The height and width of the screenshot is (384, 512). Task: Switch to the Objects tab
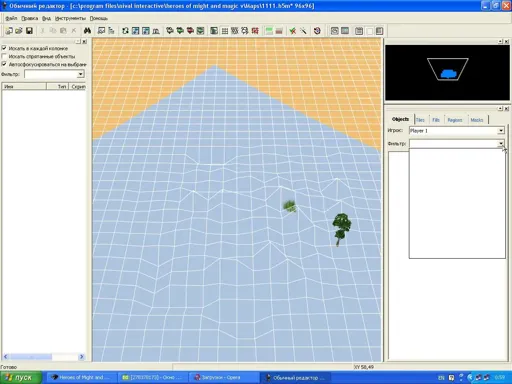(x=400, y=119)
